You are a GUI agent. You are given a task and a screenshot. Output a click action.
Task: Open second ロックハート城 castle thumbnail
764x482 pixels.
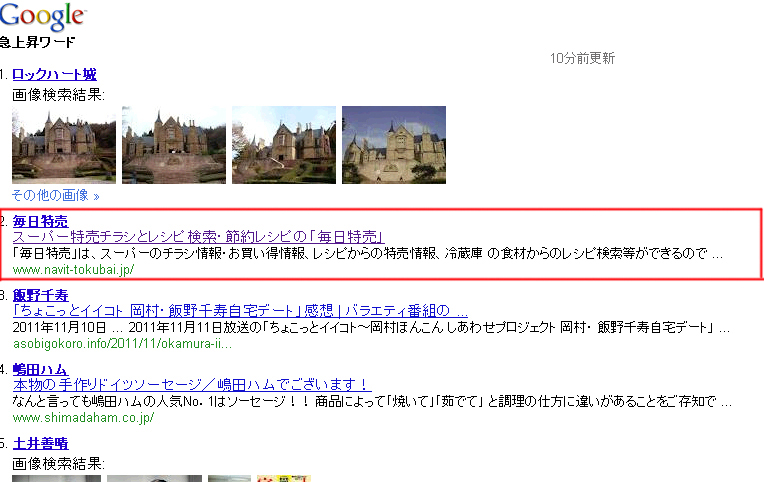174,145
